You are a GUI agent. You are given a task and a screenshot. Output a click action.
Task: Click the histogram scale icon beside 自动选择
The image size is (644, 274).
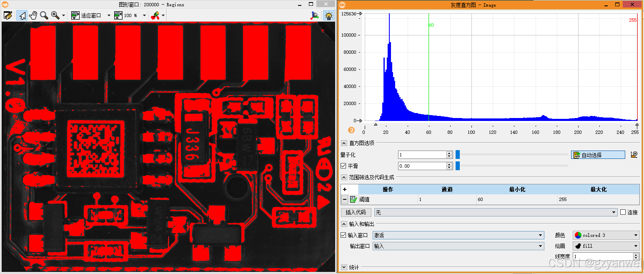click(x=634, y=155)
